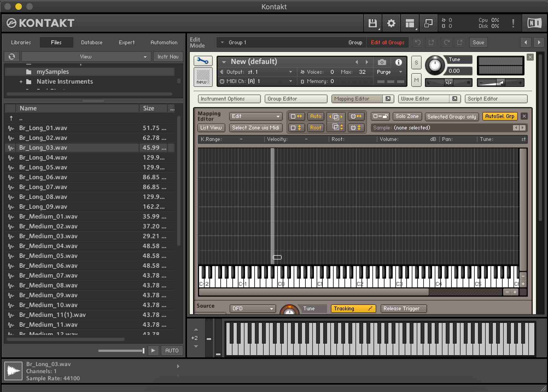Click the Save button in Edit Mode
This screenshot has width=548, height=392.
[x=478, y=42]
